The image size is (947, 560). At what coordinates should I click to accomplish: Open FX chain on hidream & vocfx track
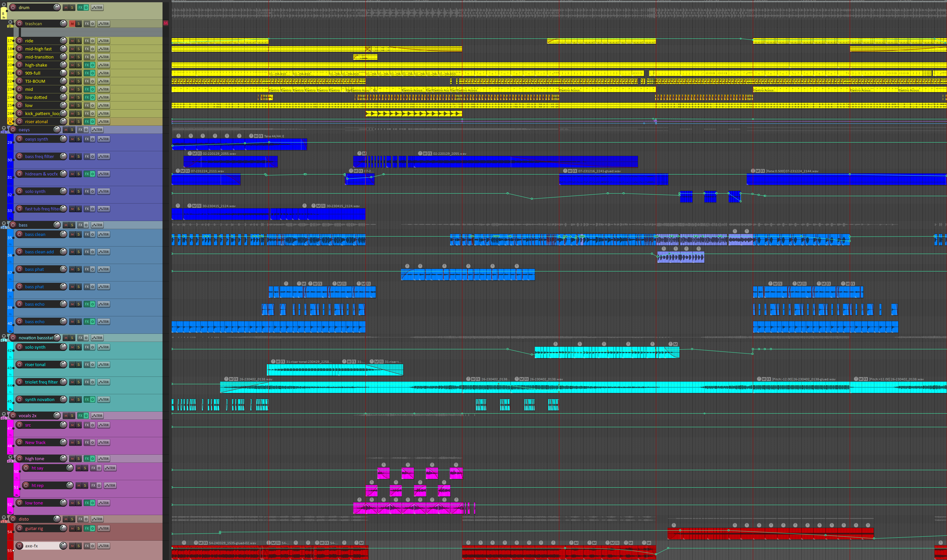click(86, 174)
